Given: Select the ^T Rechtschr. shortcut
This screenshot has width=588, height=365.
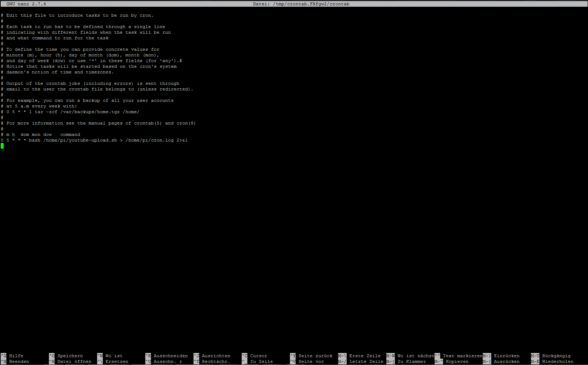Looking at the screenshot, I should click(x=212, y=361).
